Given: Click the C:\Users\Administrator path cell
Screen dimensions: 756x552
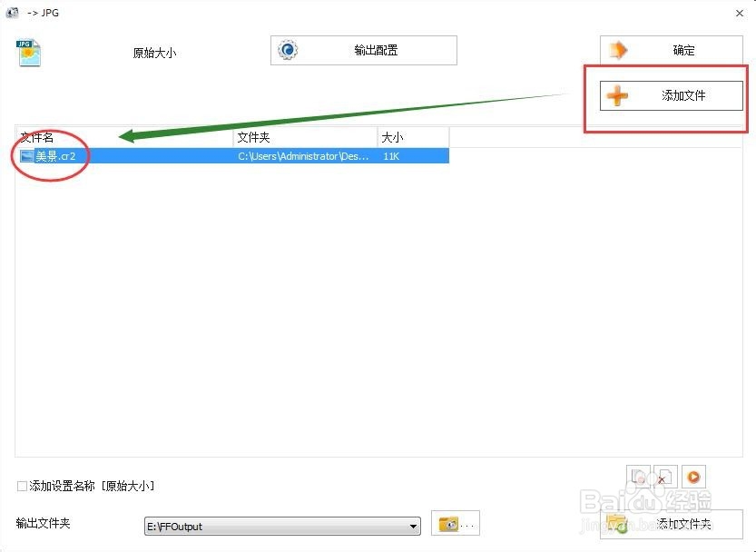Looking at the screenshot, I should tap(304, 156).
